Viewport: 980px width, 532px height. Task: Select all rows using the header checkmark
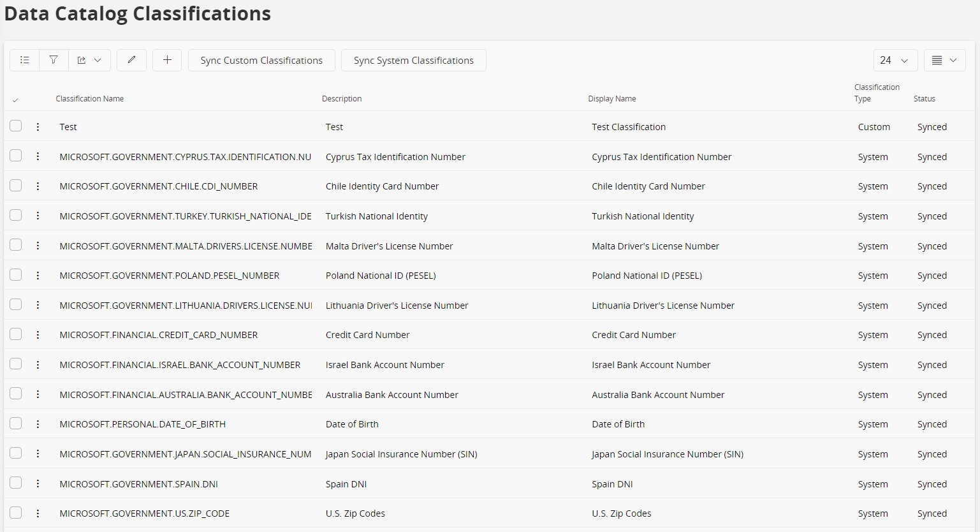[15, 100]
